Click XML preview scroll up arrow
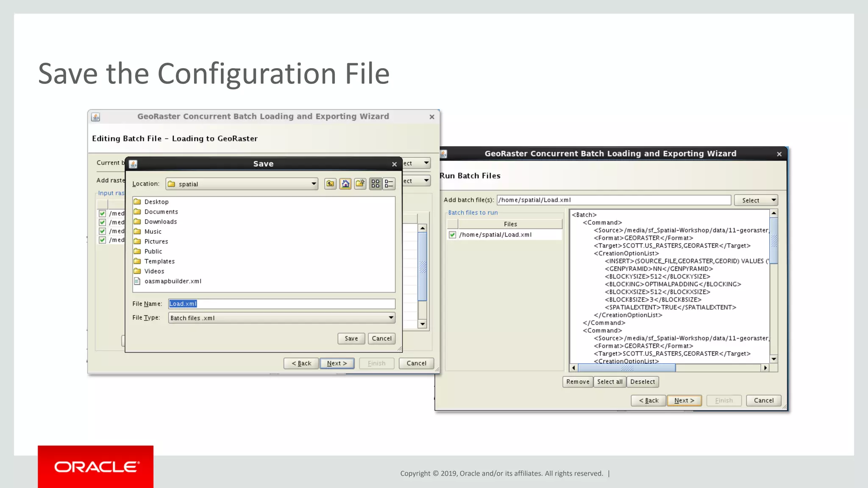This screenshot has height=488, width=868. click(x=774, y=213)
